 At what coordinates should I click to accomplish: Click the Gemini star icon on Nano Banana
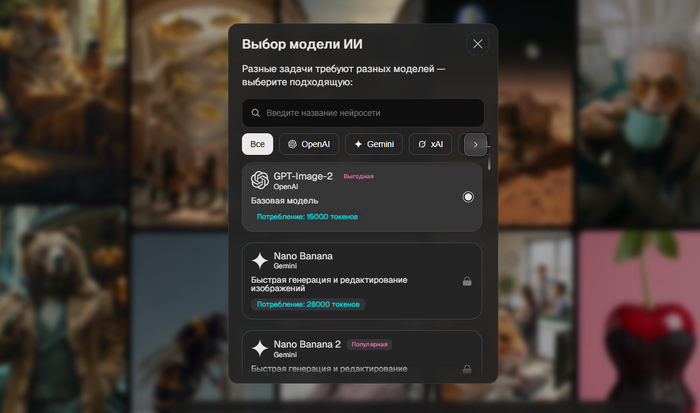click(260, 260)
